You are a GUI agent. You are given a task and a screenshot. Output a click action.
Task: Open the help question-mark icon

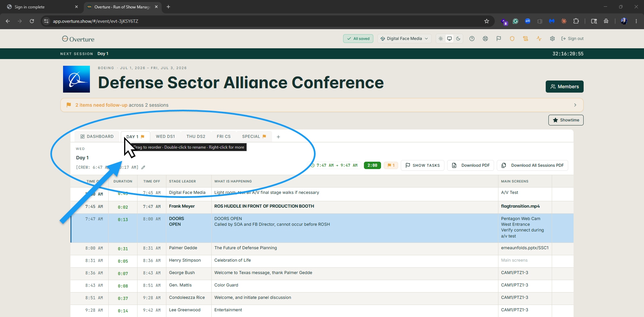(472, 39)
